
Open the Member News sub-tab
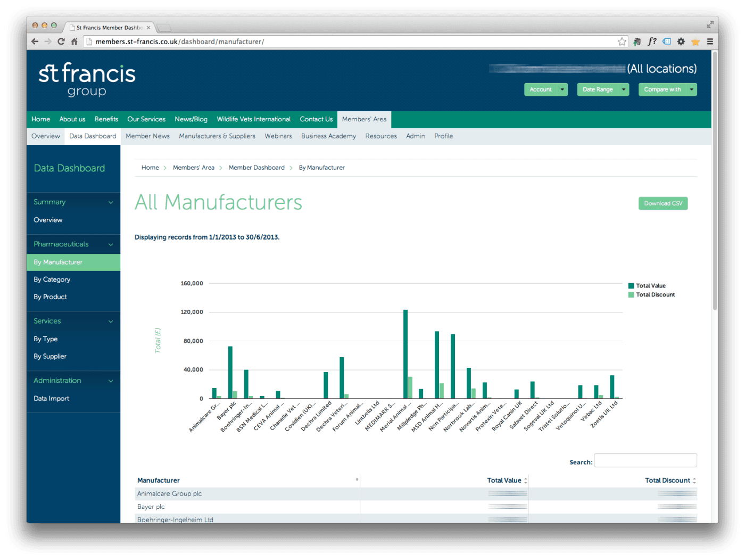click(147, 136)
